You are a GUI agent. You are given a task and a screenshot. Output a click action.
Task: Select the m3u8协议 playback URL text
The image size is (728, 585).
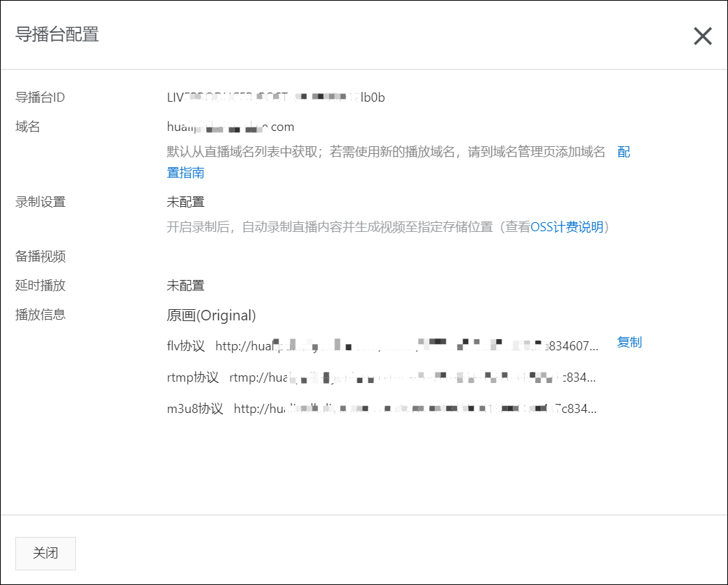(x=415, y=409)
